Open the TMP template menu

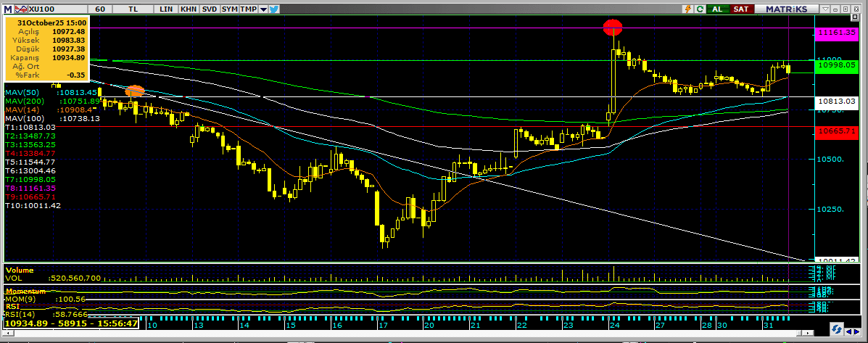(x=249, y=9)
